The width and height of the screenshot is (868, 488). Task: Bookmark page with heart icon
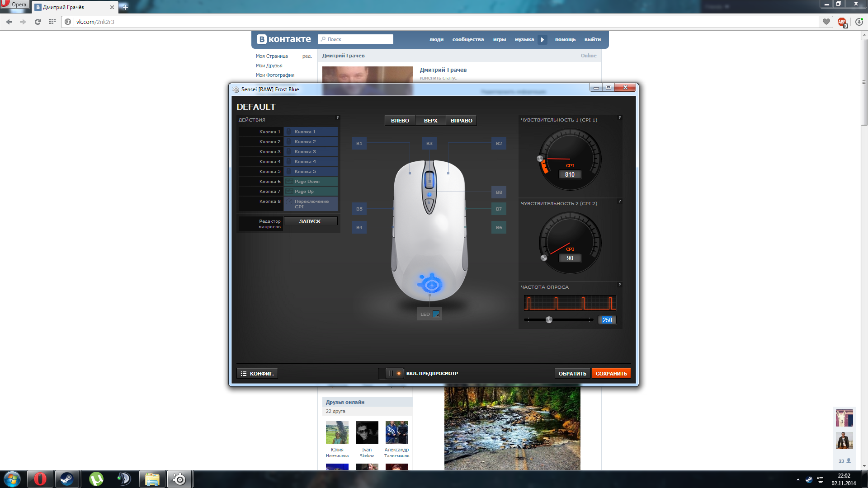coord(826,22)
